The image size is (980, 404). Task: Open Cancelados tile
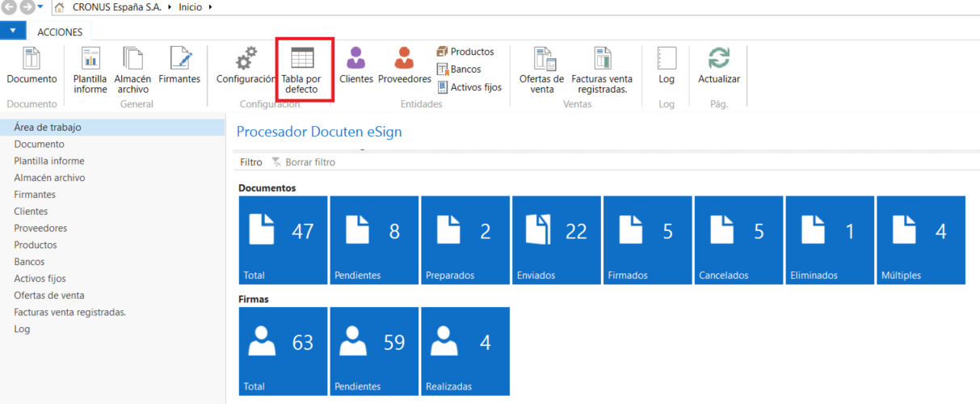click(x=739, y=240)
